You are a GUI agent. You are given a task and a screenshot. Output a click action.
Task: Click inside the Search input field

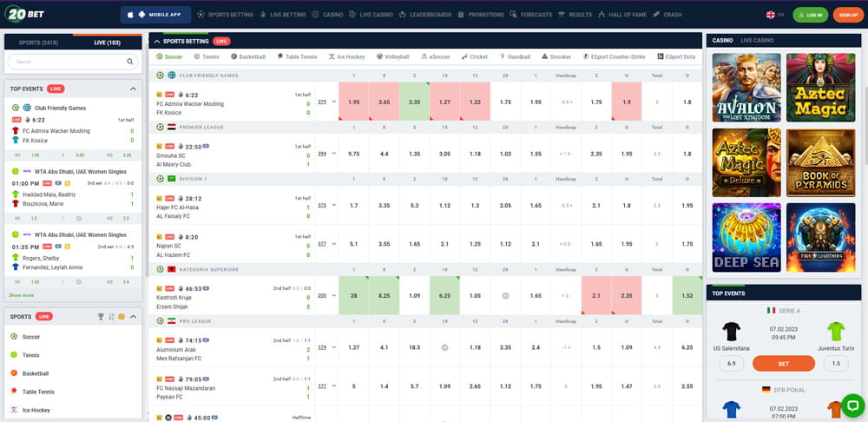click(72, 62)
